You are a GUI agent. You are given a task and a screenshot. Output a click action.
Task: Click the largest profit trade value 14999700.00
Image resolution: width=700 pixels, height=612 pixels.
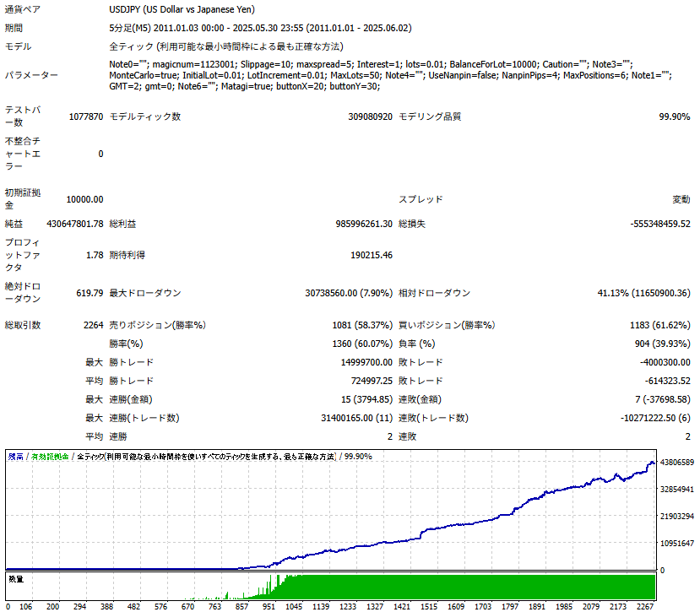click(366, 362)
